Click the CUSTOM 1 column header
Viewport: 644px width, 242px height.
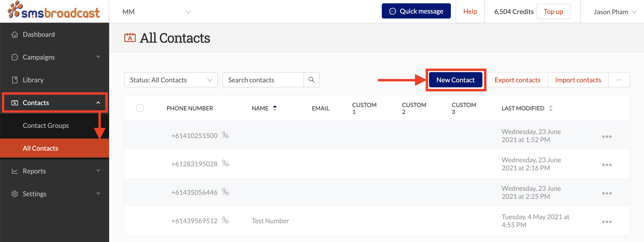click(364, 108)
